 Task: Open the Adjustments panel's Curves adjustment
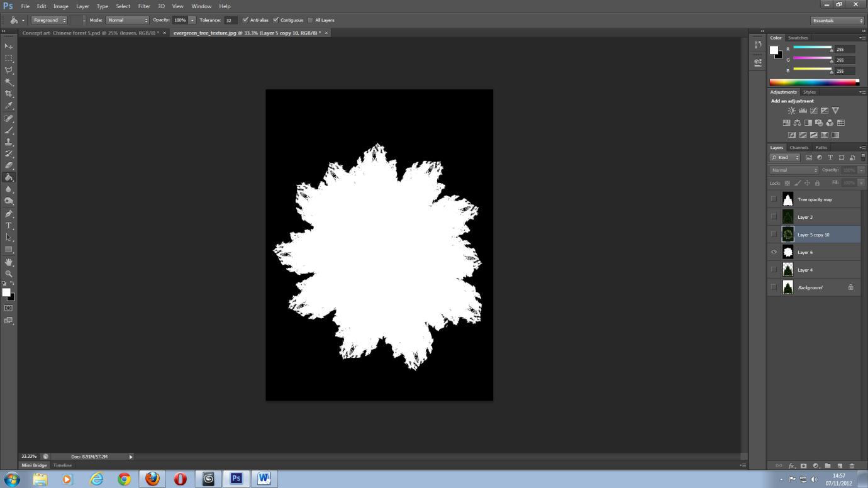pyautogui.click(x=814, y=111)
